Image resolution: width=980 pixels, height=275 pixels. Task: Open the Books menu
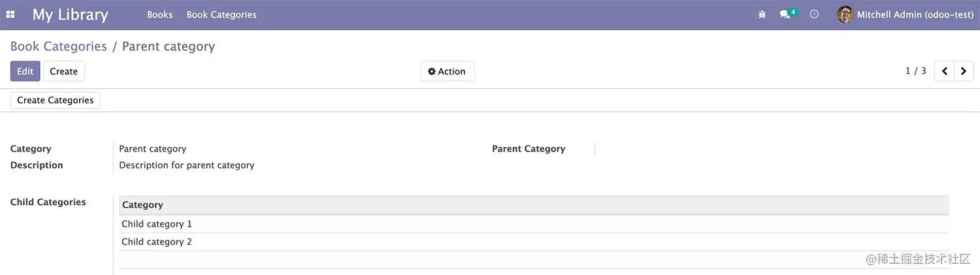[160, 14]
